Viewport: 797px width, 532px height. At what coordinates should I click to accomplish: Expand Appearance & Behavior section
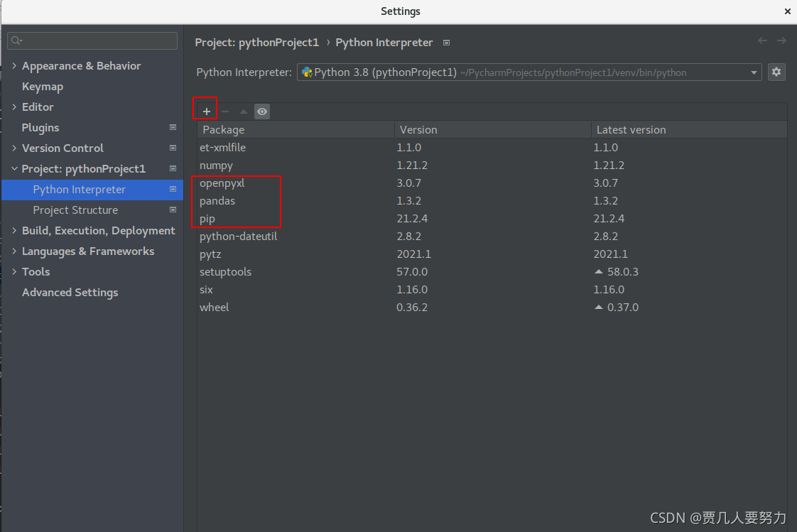coord(14,65)
